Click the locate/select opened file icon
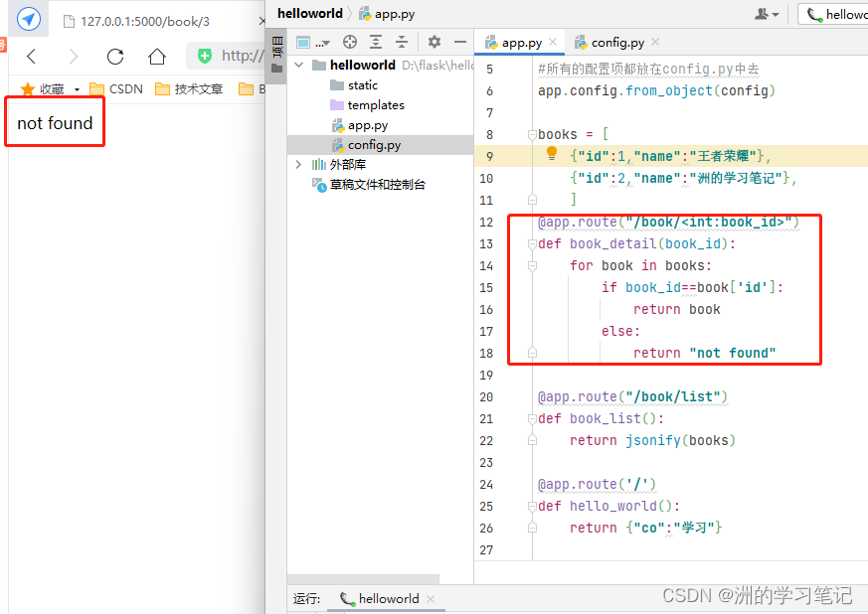 point(350,42)
